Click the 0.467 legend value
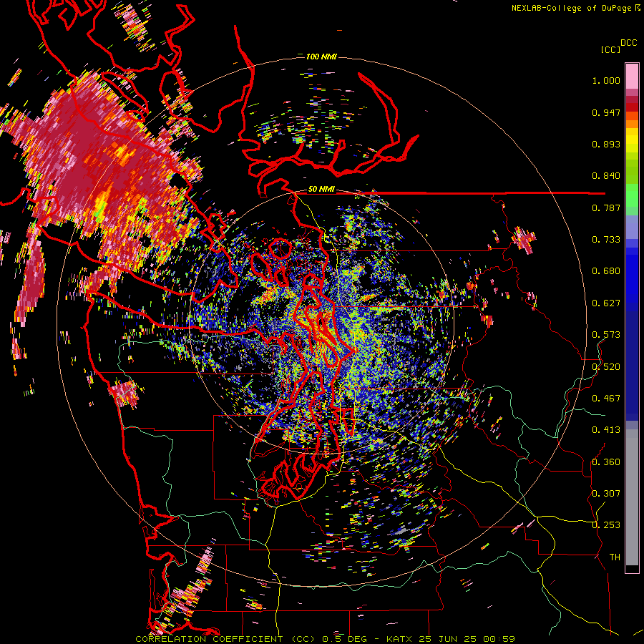The image size is (644, 644). coord(606,399)
